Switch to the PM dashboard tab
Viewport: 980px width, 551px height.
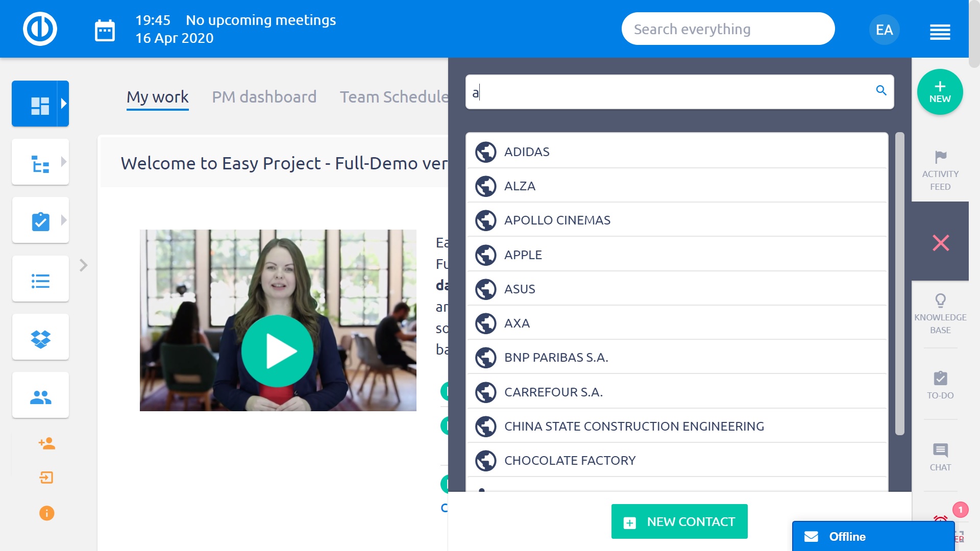pyautogui.click(x=264, y=97)
